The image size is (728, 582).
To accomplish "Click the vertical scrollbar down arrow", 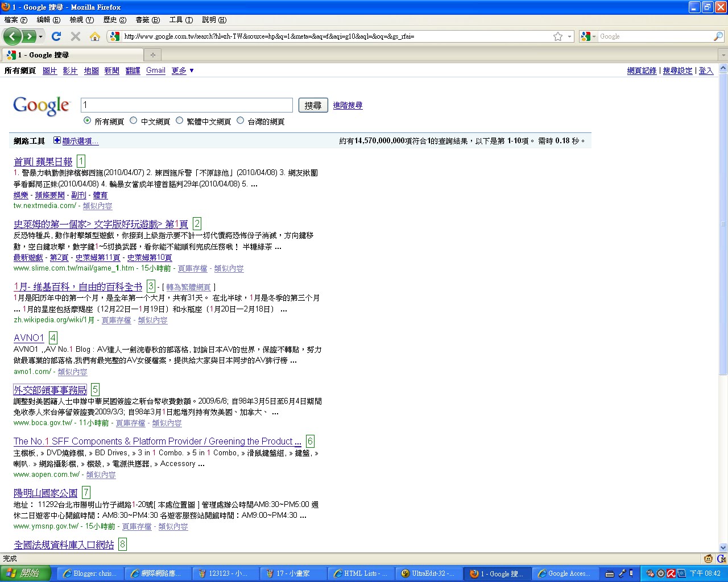I will click(x=723, y=547).
